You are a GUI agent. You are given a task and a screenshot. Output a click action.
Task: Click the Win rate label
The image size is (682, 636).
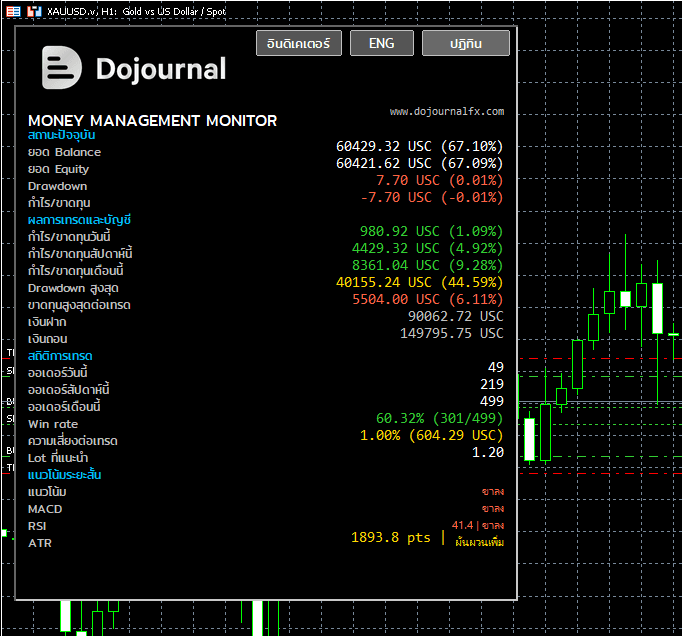(53, 424)
